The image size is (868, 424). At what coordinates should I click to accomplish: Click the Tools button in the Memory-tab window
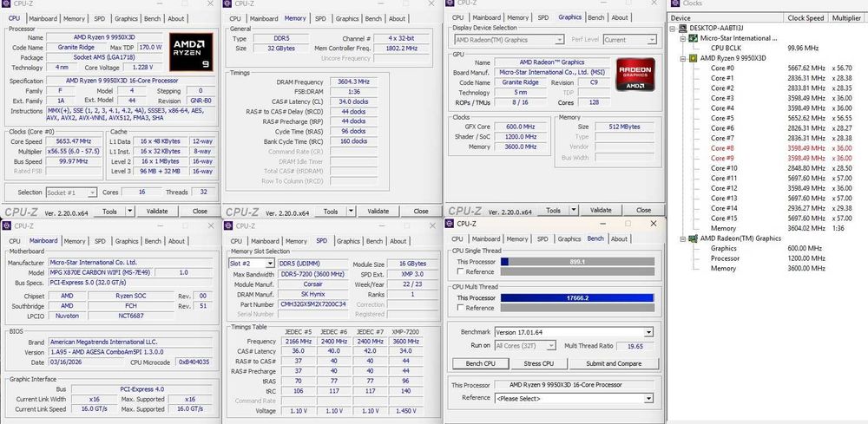(x=331, y=212)
